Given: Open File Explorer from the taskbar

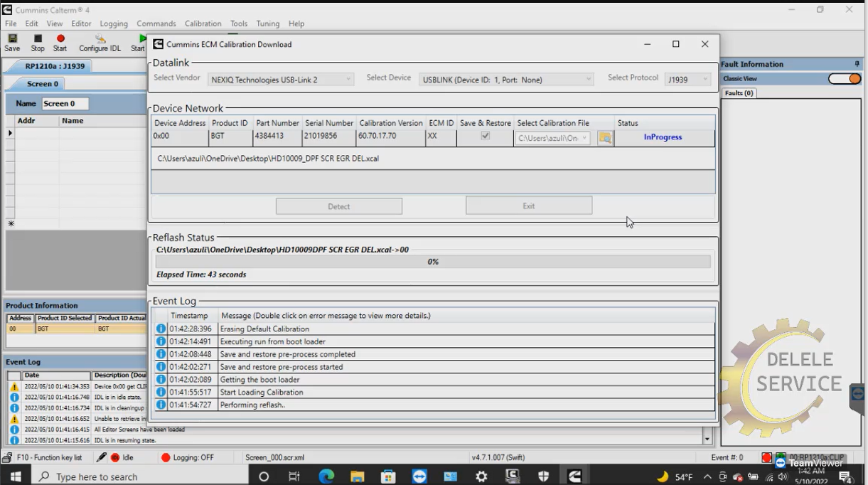Looking at the screenshot, I should point(357,476).
